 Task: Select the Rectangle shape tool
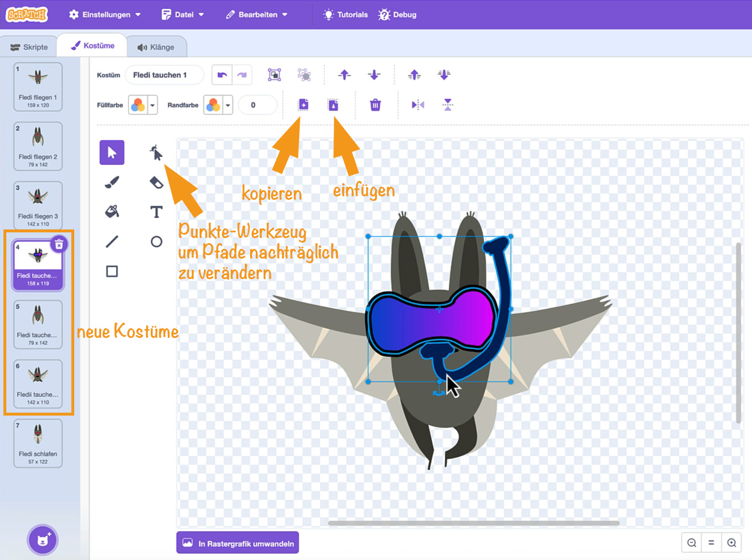pos(112,271)
